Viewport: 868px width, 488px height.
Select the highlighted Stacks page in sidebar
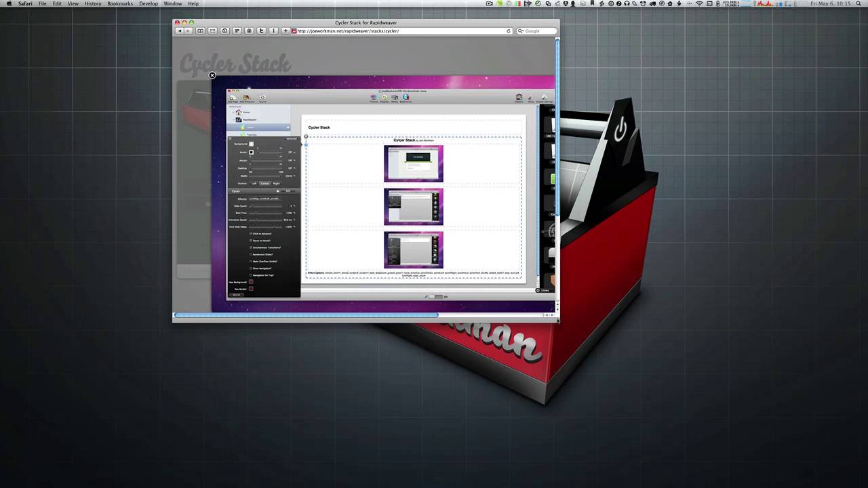click(x=259, y=127)
